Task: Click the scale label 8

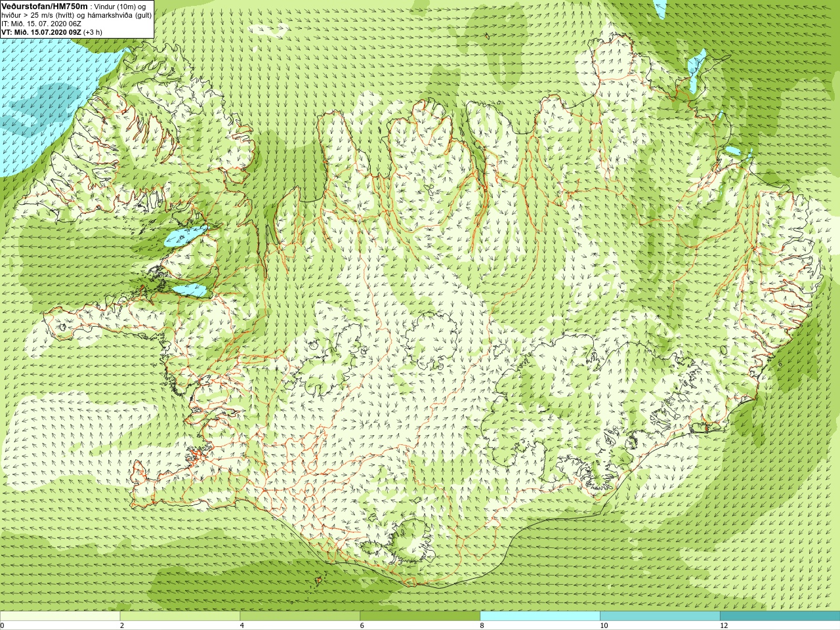Action: [482, 625]
